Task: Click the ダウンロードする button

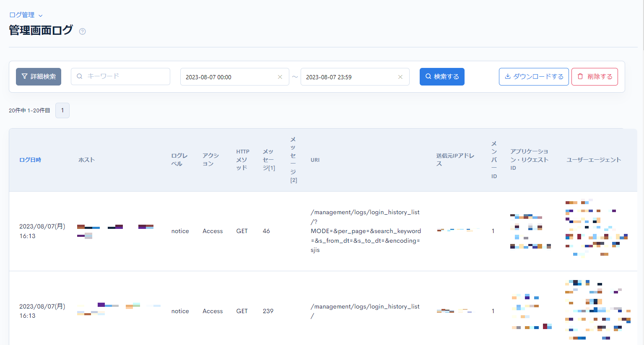Action: click(x=534, y=77)
